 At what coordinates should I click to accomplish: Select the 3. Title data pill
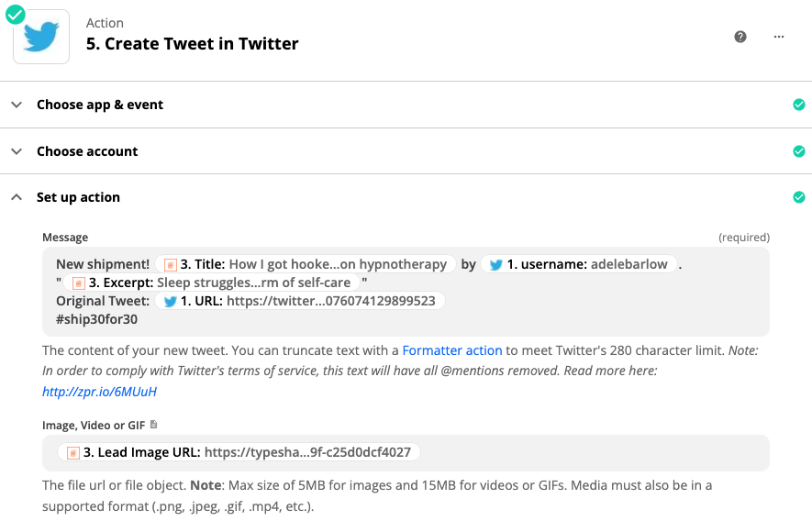tap(305, 264)
